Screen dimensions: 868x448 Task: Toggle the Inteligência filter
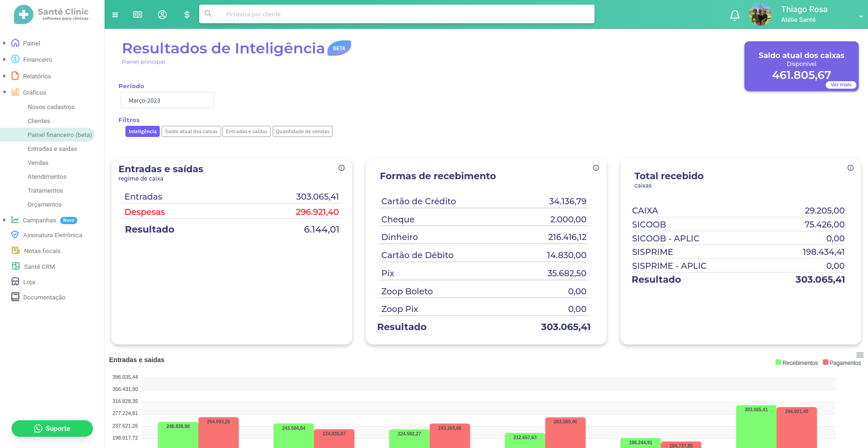143,132
